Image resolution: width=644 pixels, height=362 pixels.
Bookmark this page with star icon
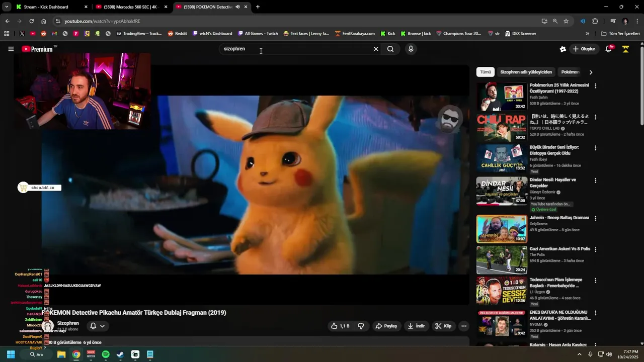point(566,21)
